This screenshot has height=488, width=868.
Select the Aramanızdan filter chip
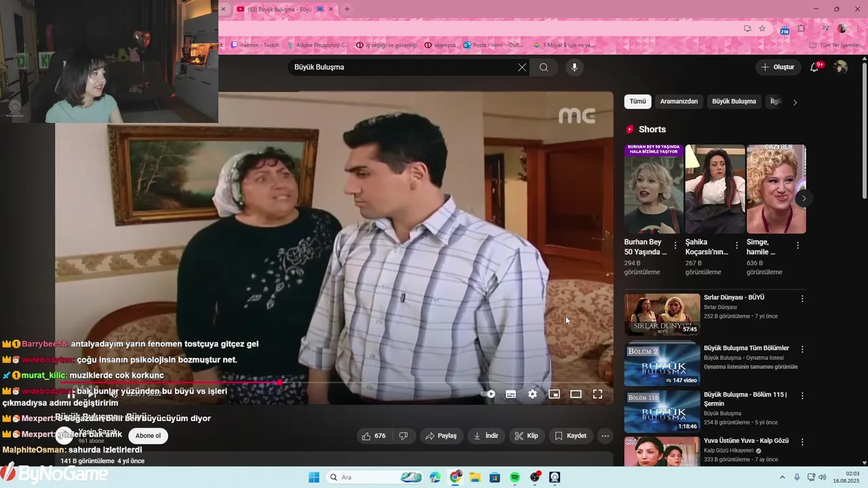tap(679, 102)
